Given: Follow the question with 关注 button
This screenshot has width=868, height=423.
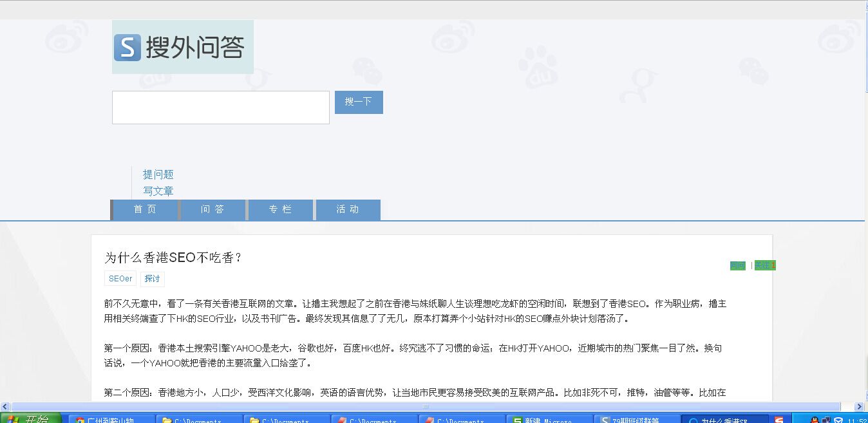Looking at the screenshot, I should coord(764,265).
